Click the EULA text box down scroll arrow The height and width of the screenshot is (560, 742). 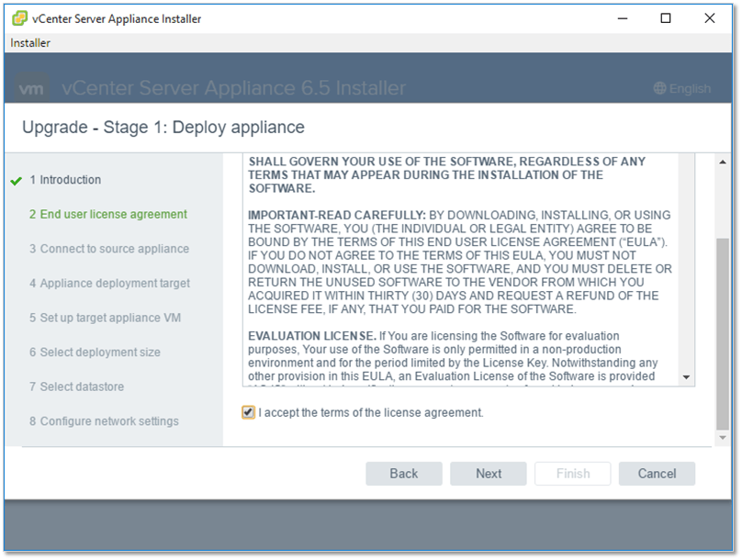coord(686,377)
